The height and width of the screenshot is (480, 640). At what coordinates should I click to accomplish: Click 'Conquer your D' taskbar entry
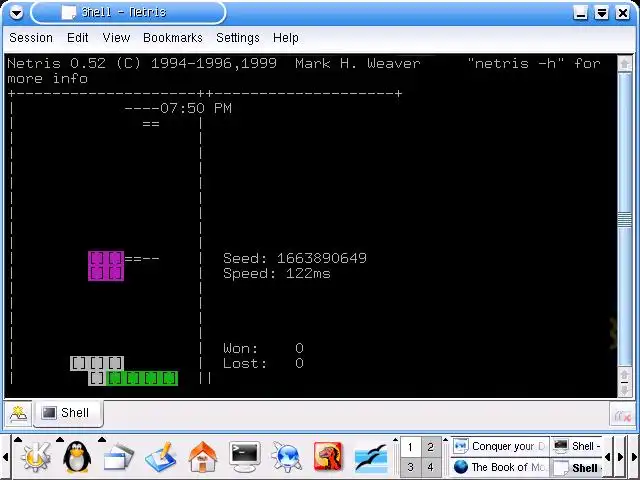[500, 447]
